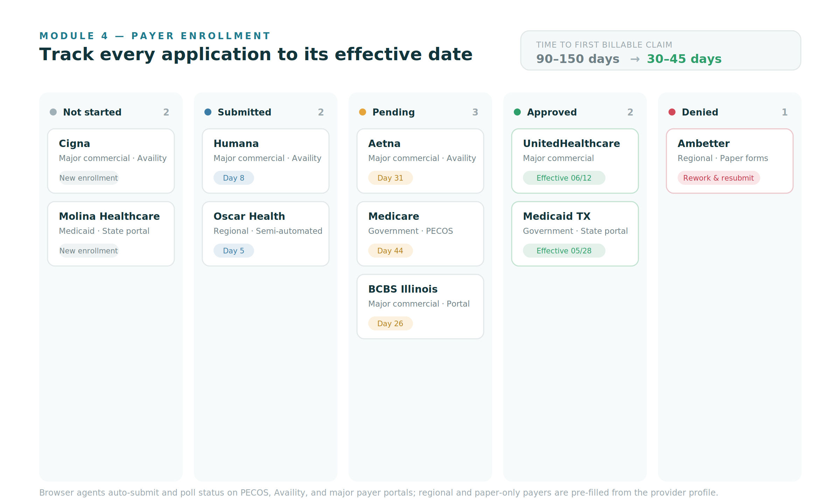Click the Time to first billable claim label
Image resolution: width=840 pixels, height=504 pixels.
604,45
